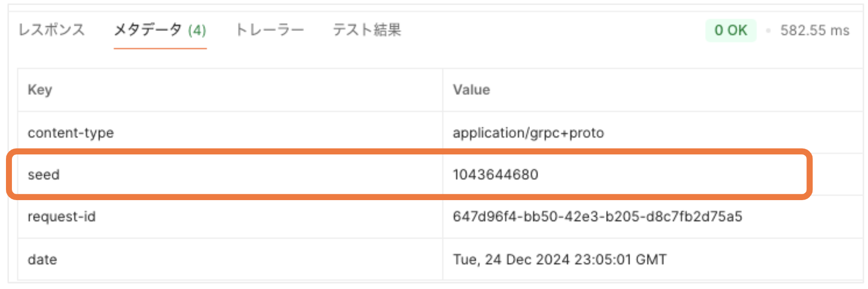Select the seed value 1043644680
This screenshot has width=868, height=289.
tap(496, 175)
